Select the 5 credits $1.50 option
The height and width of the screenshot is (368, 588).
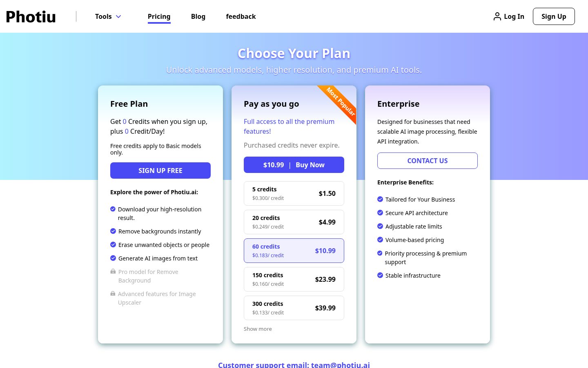pos(294,193)
